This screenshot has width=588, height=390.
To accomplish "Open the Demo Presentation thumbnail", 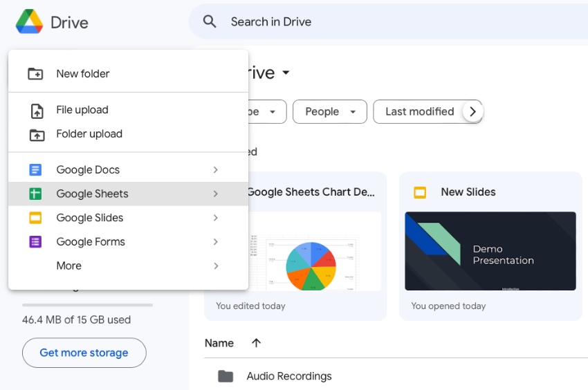I will [x=490, y=251].
